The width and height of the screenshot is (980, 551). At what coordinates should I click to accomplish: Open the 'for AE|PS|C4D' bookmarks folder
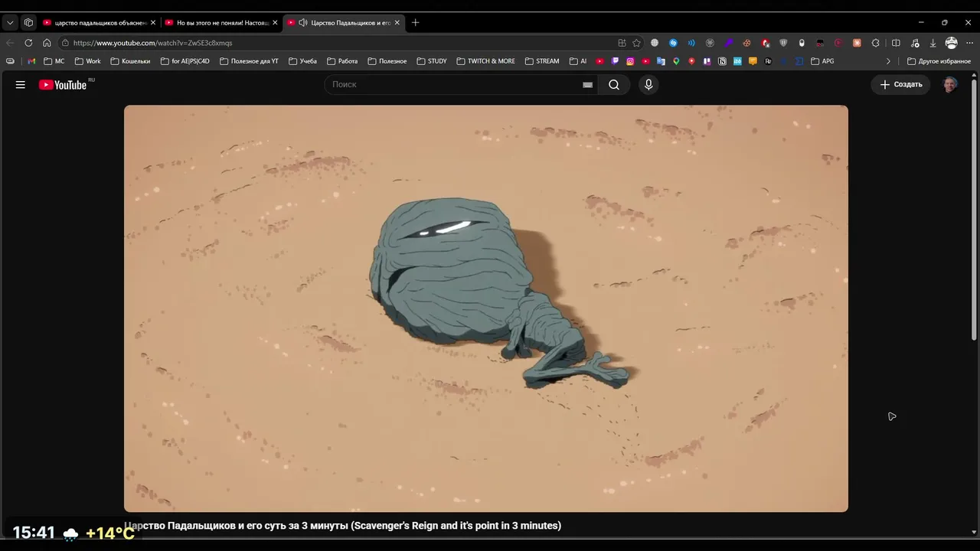pos(185,61)
